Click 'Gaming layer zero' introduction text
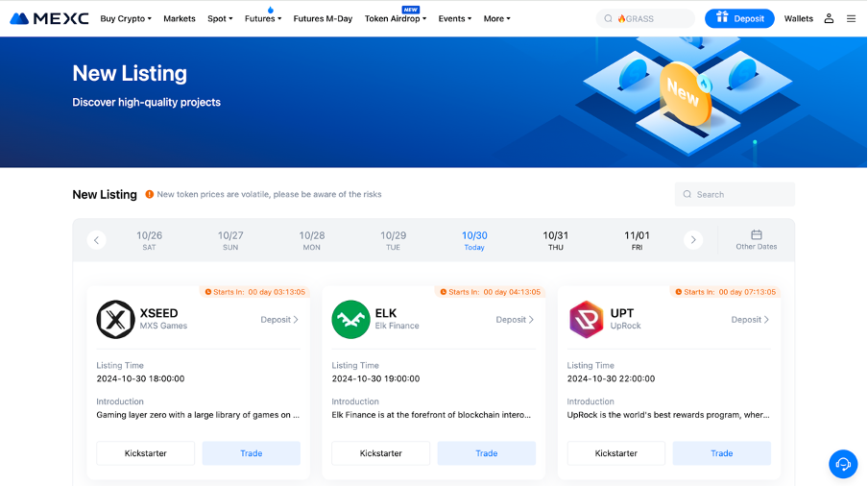 (198, 415)
